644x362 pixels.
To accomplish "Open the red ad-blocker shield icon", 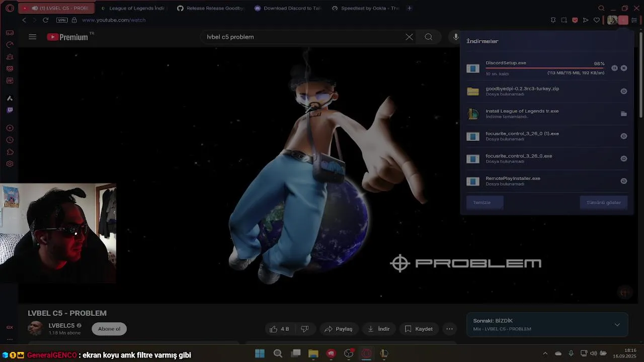I will tap(575, 20).
